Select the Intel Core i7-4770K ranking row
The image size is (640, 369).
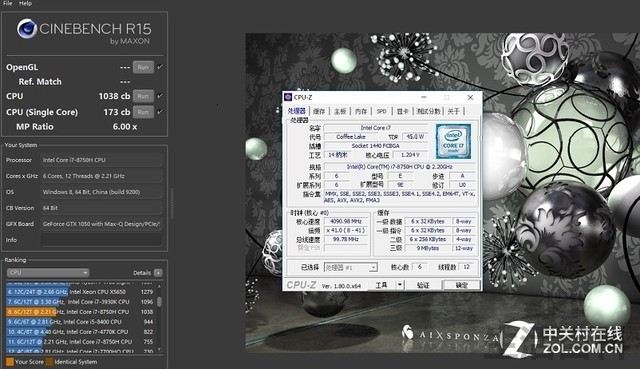pos(80,332)
